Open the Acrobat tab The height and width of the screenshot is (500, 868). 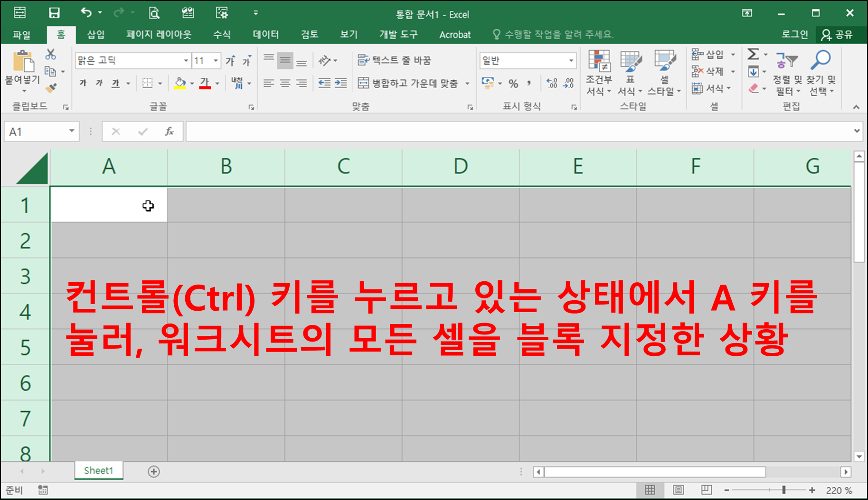455,35
